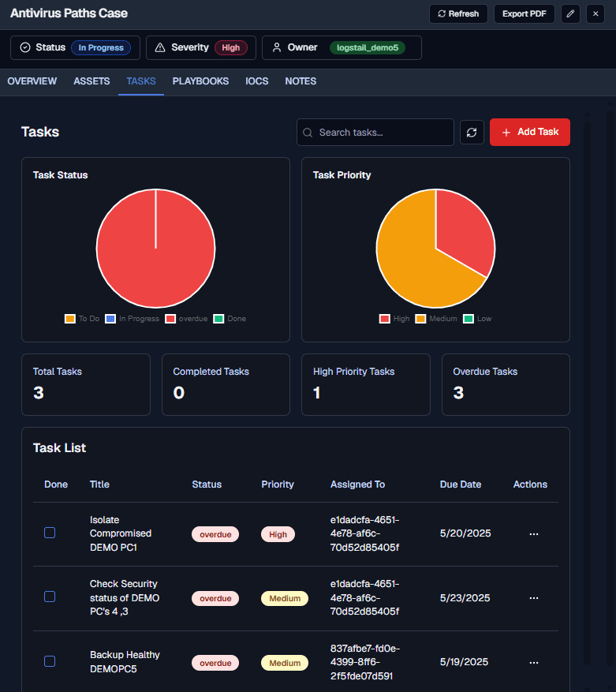Screen dimensions: 616x692
Task: Toggle In Progress legend swatch
Action: pos(110,319)
